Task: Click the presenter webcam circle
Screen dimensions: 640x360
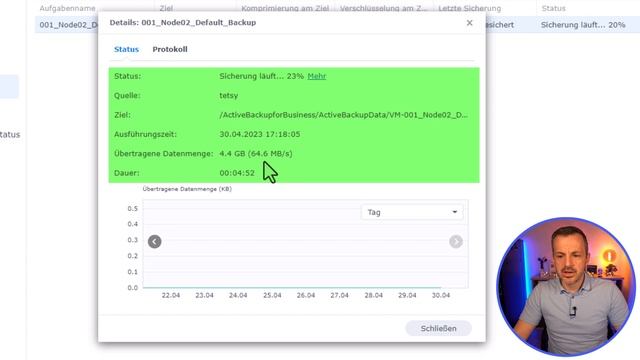Action: (x=566, y=287)
